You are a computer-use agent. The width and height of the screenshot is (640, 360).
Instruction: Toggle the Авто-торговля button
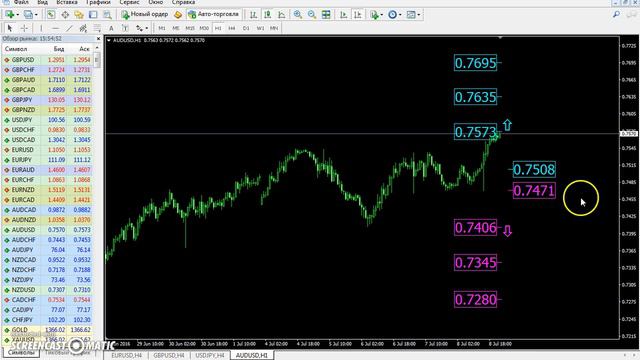213,15
